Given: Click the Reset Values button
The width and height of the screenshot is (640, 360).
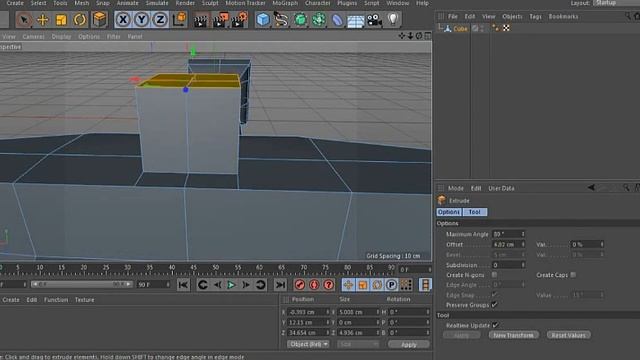Looking at the screenshot, I should pos(569,335).
